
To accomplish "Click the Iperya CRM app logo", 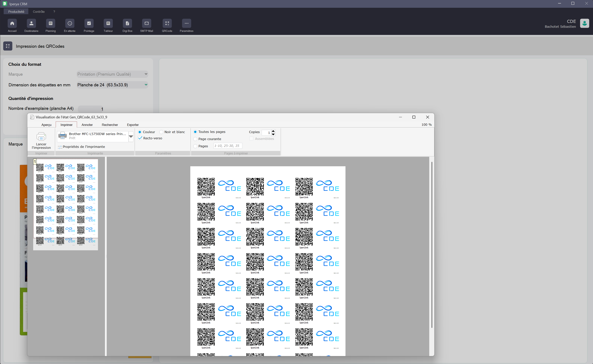I will [x=5, y=4].
